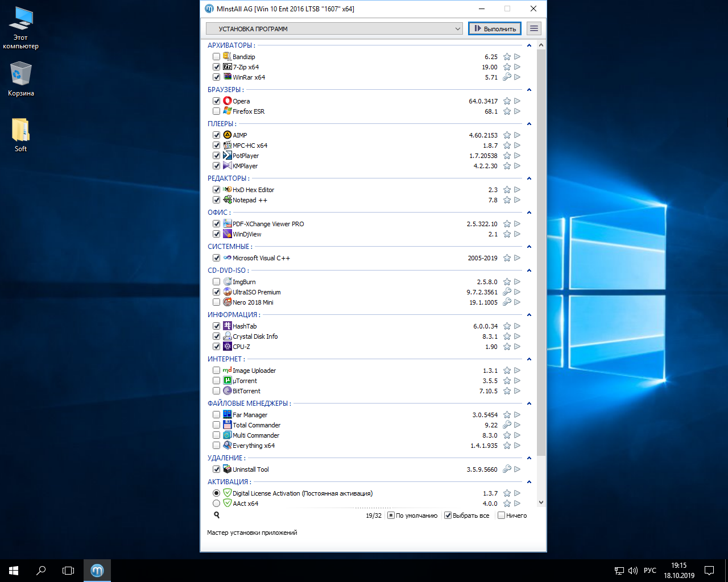Tick the 'Ничего' checkbox
This screenshot has height=582, width=728.
pyautogui.click(x=501, y=516)
